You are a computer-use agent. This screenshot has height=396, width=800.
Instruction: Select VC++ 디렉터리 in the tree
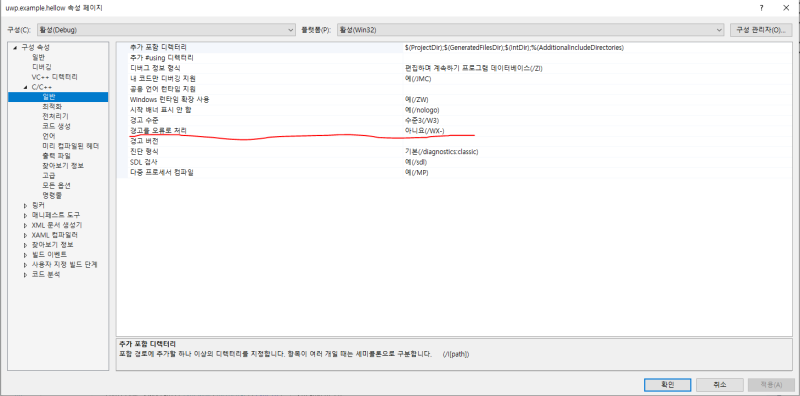click(55, 77)
